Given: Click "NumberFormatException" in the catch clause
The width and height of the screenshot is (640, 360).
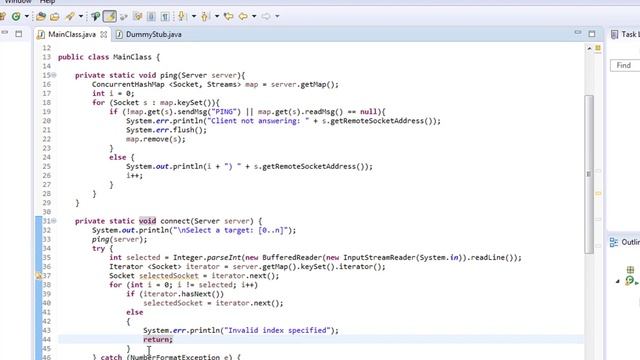Looking at the screenshot, I should coord(175,357).
